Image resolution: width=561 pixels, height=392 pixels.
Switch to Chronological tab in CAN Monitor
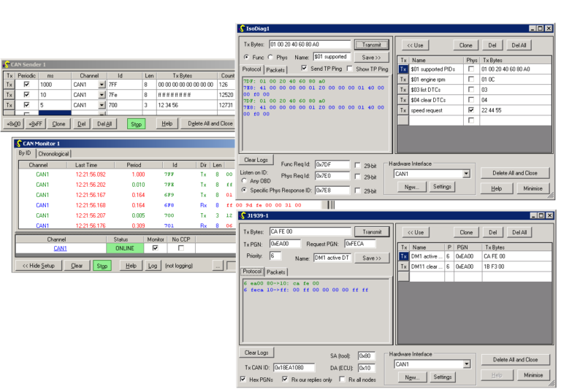53,154
